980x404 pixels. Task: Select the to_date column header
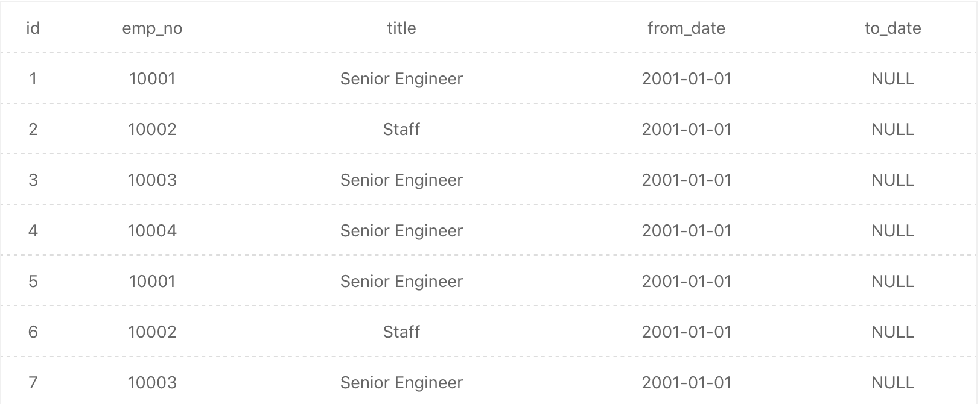click(x=892, y=28)
